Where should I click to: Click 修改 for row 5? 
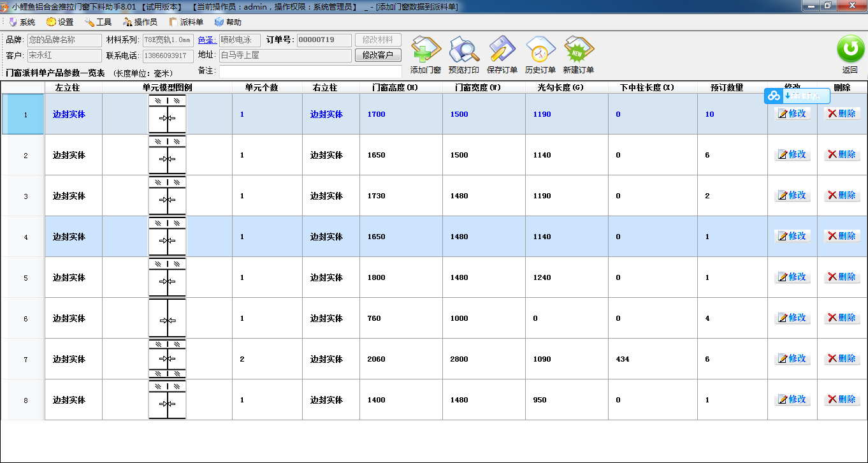pos(792,277)
